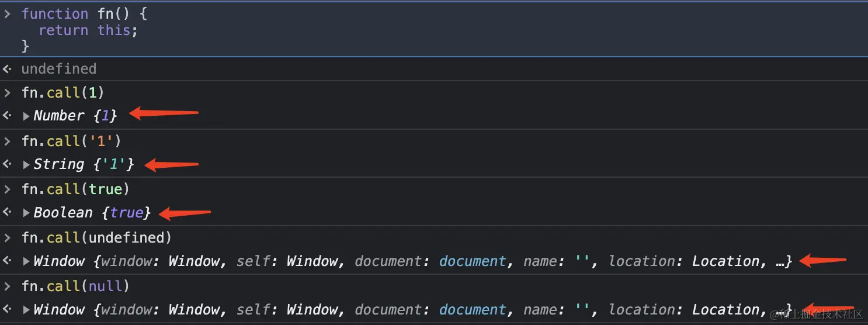Expand Window result under fn.call(null)
This screenshot has width=868, height=325.
pos(26,310)
